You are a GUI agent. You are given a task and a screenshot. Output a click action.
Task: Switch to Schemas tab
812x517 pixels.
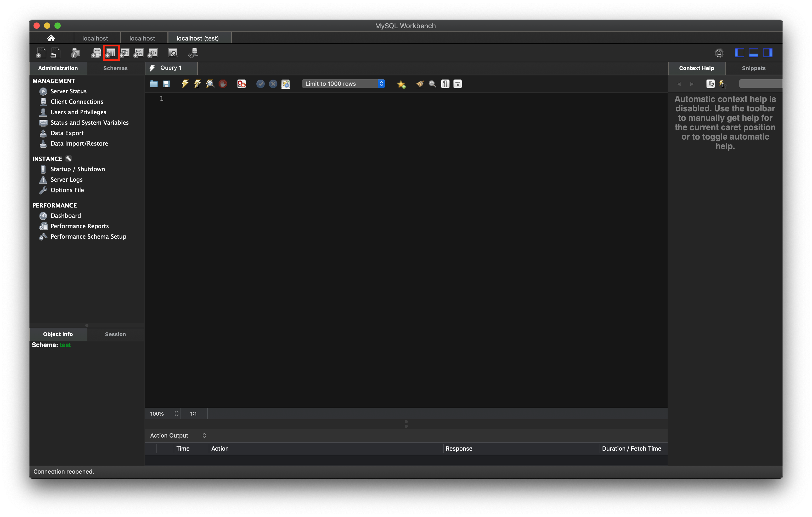click(x=115, y=68)
